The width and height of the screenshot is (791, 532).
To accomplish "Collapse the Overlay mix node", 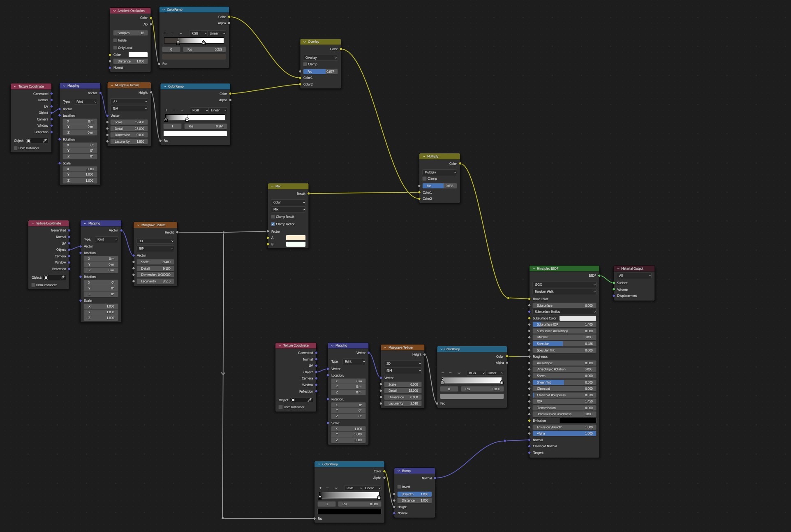I will [x=305, y=42].
